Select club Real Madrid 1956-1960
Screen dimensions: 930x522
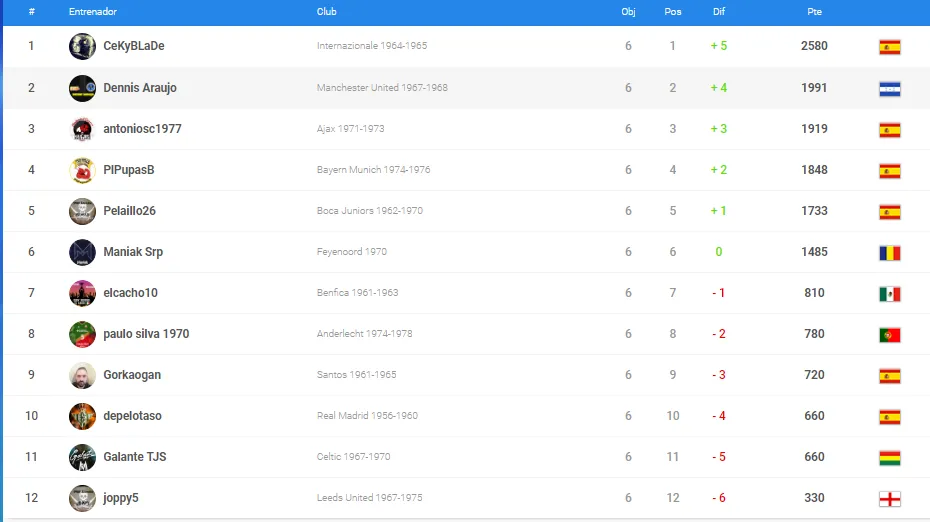point(367,415)
